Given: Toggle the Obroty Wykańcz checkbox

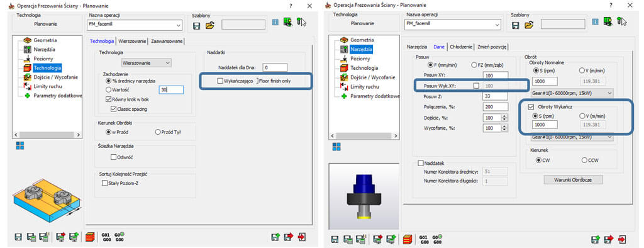Looking at the screenshot, I should [x=531, y=106].
